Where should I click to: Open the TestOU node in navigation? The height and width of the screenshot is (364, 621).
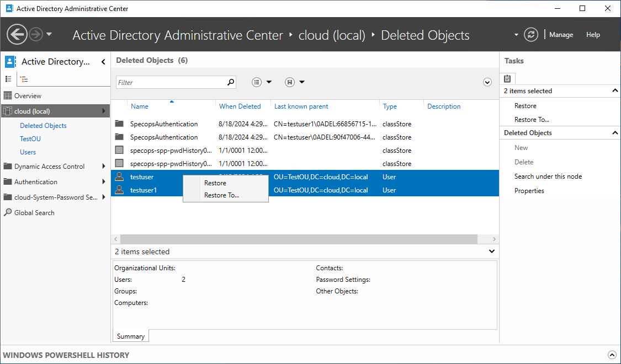pyautogui.click(x=30, y=139)
